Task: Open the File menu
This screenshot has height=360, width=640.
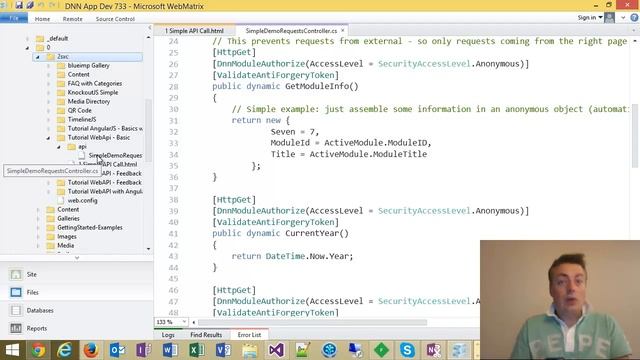Action: pos(14,18)
